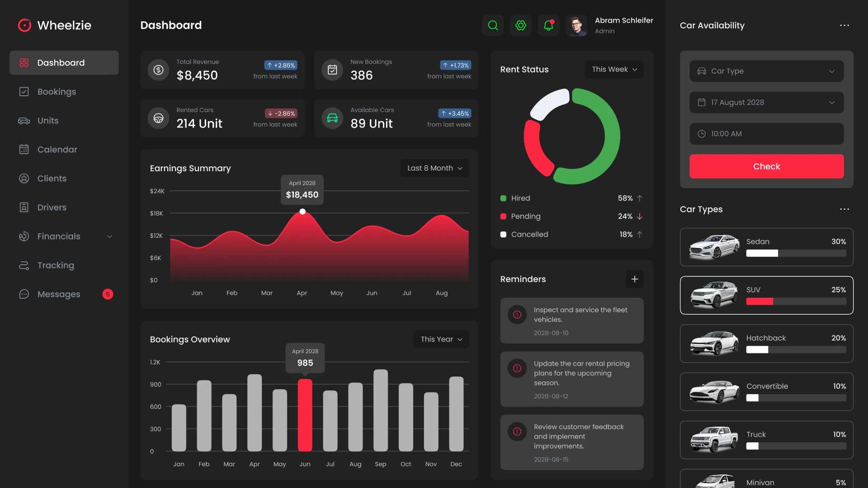Open the Rent Status This Week selector
This screenshot has width=868, height=488.
pos(613,69)
